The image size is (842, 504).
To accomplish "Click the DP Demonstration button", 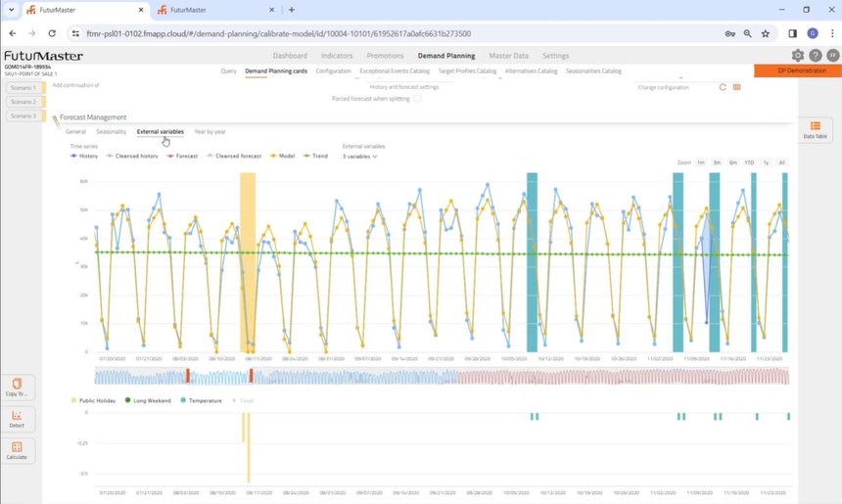I will 798,70.
